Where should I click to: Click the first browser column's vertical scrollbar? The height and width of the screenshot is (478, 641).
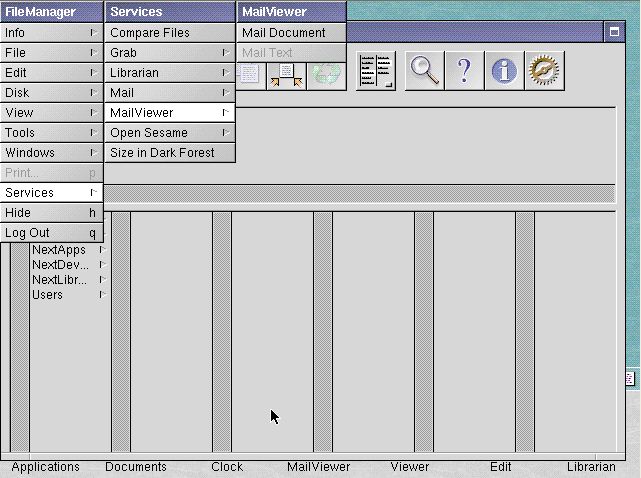point(20,348)
